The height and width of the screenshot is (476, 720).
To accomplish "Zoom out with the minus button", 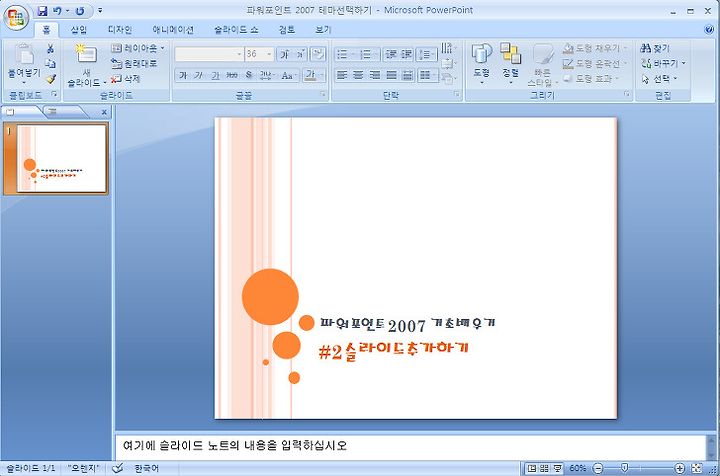I will coord(597,468).
